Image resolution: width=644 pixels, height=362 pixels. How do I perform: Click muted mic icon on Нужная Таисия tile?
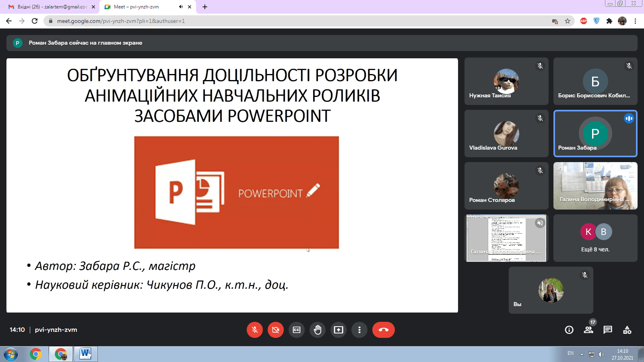(540, 66)
